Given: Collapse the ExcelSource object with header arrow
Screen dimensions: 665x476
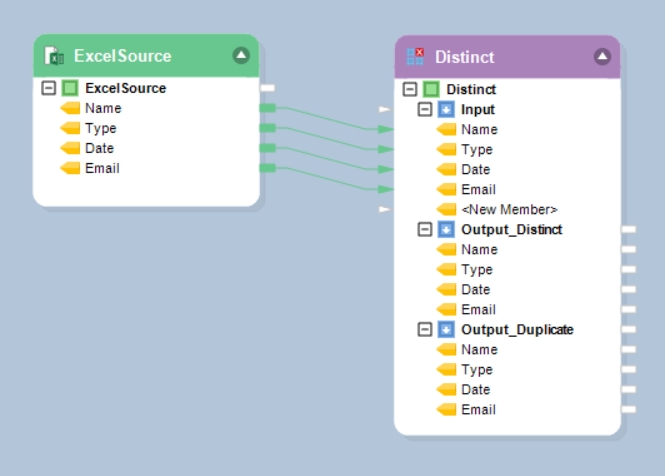Looking at the screenshot, I should 241,55.
